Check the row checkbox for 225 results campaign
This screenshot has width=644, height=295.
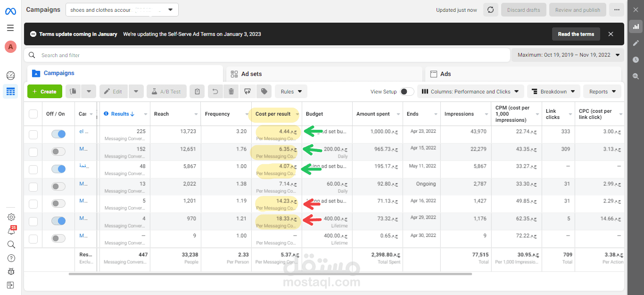[33, 135]
